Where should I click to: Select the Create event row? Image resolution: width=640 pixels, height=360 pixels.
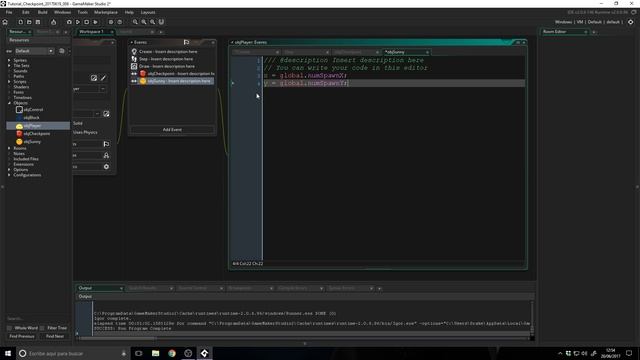pyautogui.click(x=173, y=51)
